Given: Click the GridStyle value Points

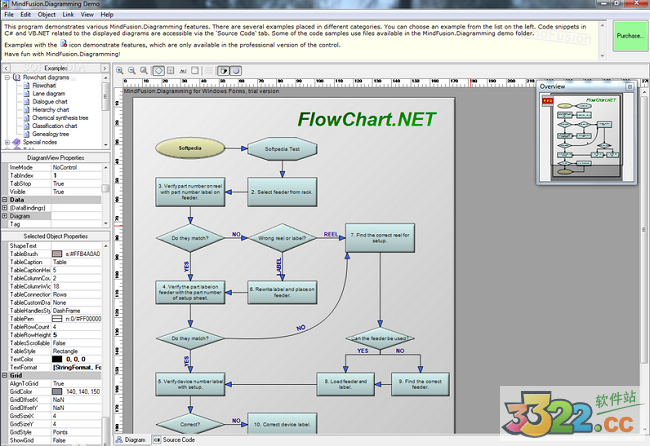Looking at the screenshot, I should [x=76, y=432].
